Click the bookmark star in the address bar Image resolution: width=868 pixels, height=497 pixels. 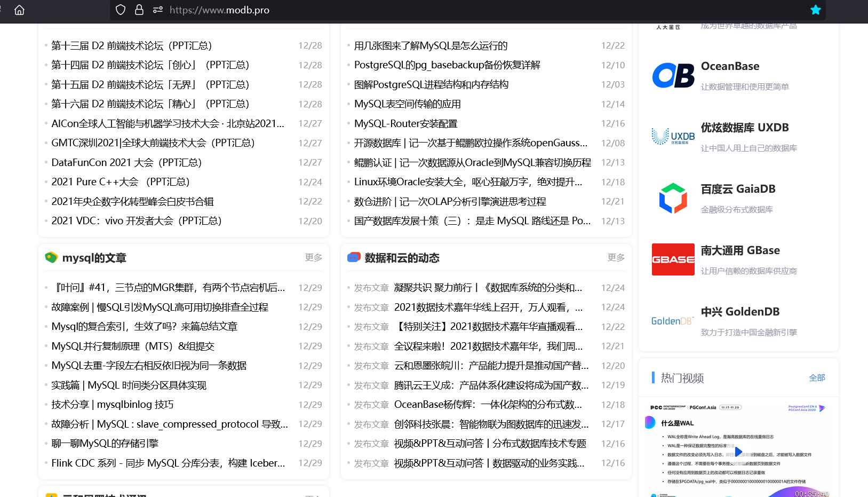point(815,10)
